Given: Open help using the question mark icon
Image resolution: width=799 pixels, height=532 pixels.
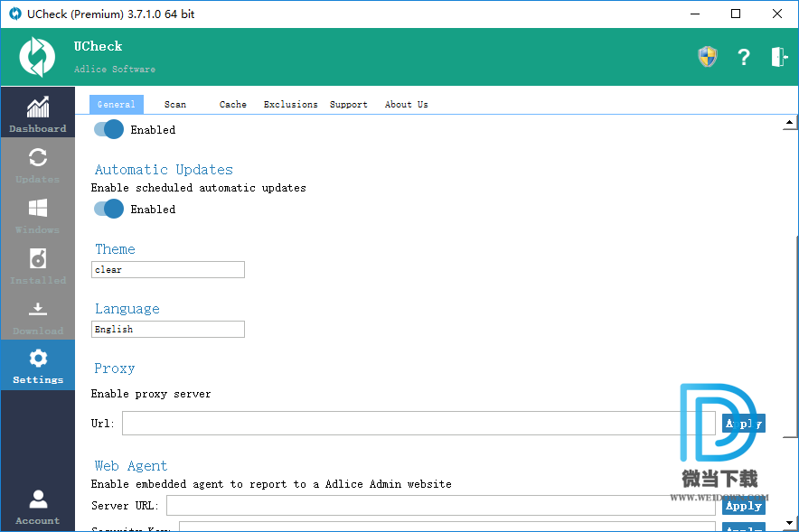Looking at the screenshot, I should tap(743, 57).
